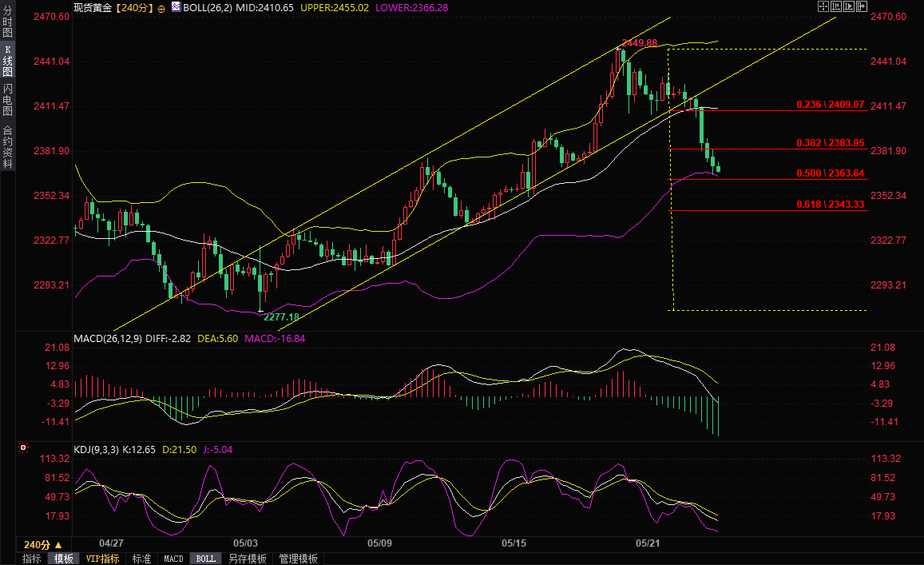Click the MID:2410.65 value
Screen dimensions: 924x565
click(x=264, y=8)
